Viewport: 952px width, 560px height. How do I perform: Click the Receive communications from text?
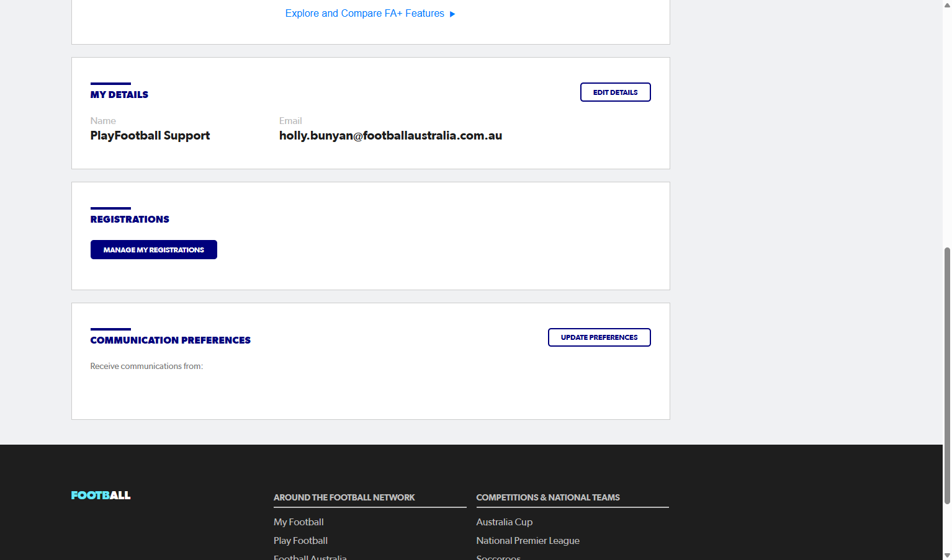tap(146, 367)
